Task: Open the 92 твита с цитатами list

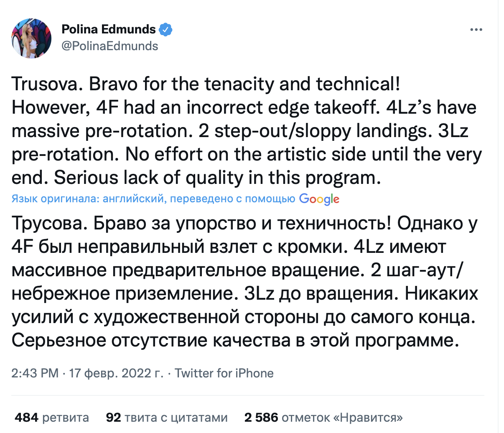Action: 167,417
